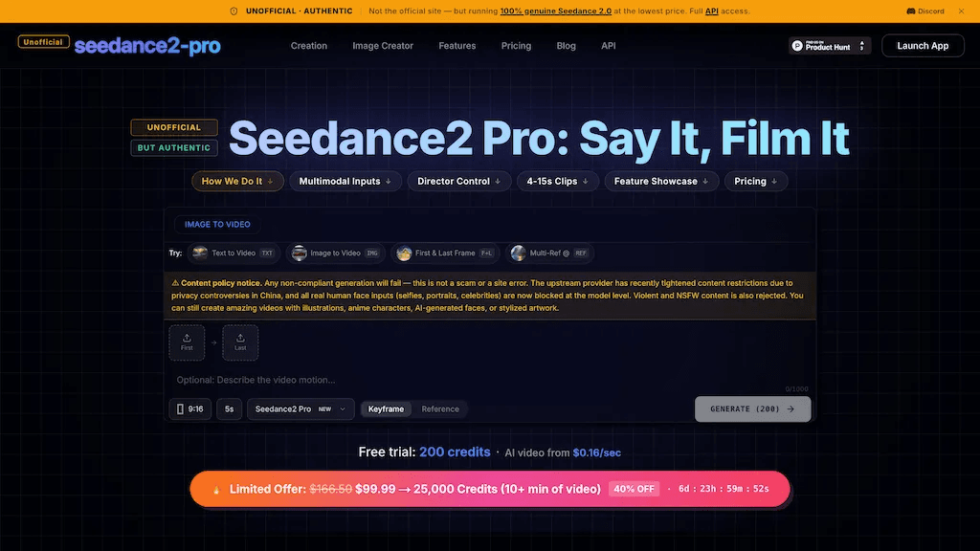
Task: Jump to the How We Do It section
Action: coord(237,181)
